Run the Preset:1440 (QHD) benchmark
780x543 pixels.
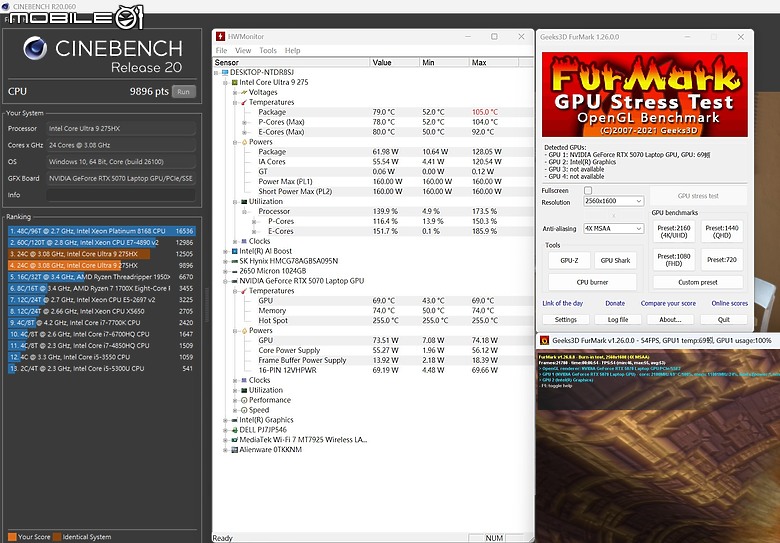722,231
